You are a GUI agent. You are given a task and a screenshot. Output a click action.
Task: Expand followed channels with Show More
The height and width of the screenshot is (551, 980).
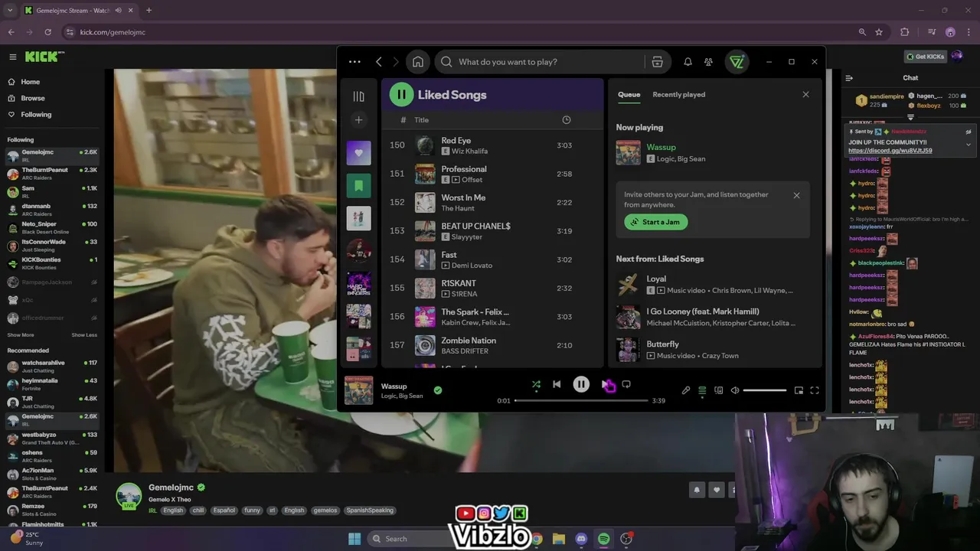click(21, 334)
